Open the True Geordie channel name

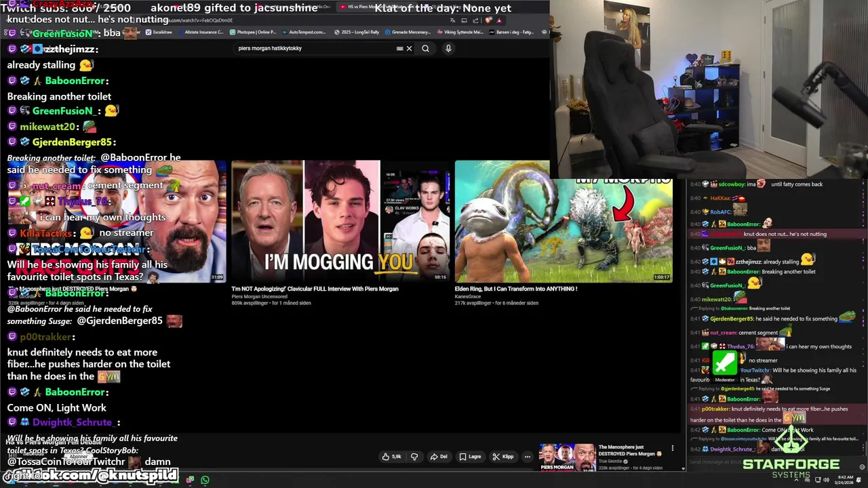[x=611, y=462]
